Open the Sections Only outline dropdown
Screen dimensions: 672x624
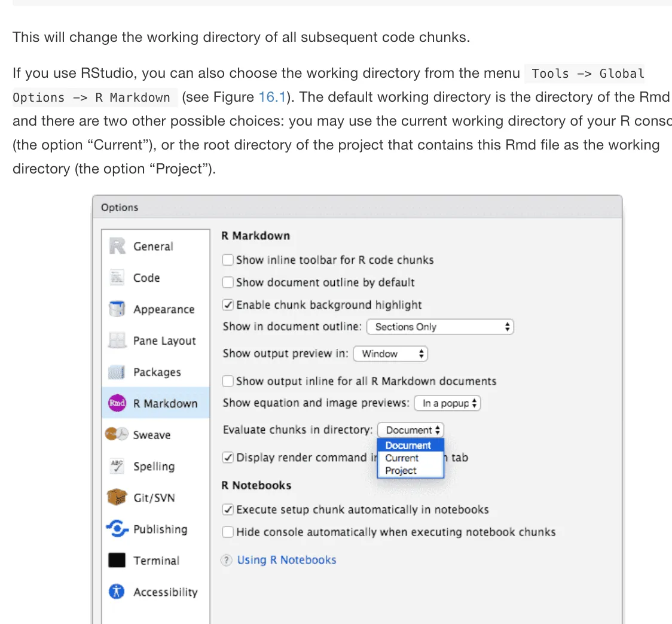click(x=440, y=327)
